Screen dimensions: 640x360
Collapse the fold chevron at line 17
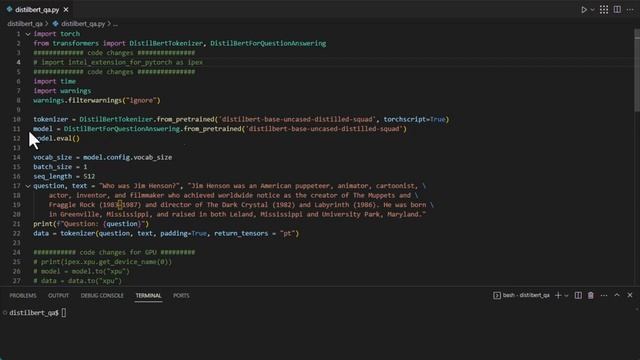coord(28,186)
